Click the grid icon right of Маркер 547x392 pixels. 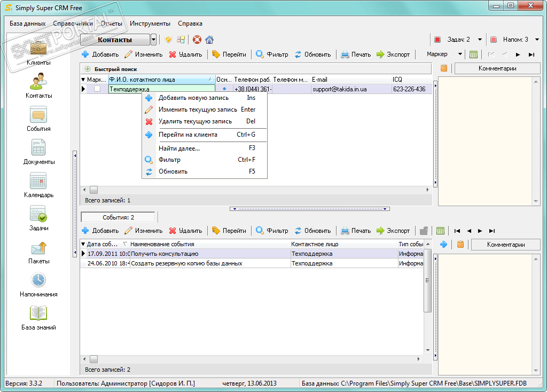pos(473,54)
